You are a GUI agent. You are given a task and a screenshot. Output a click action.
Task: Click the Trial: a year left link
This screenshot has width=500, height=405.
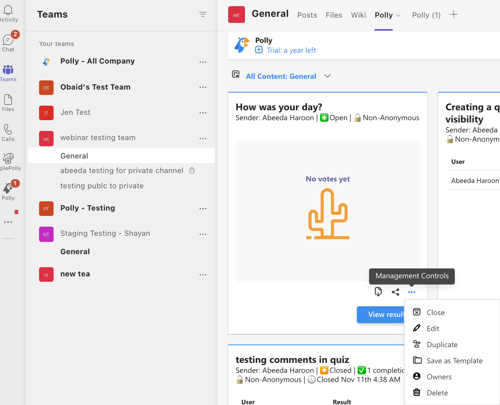click(x=291, y=50)
